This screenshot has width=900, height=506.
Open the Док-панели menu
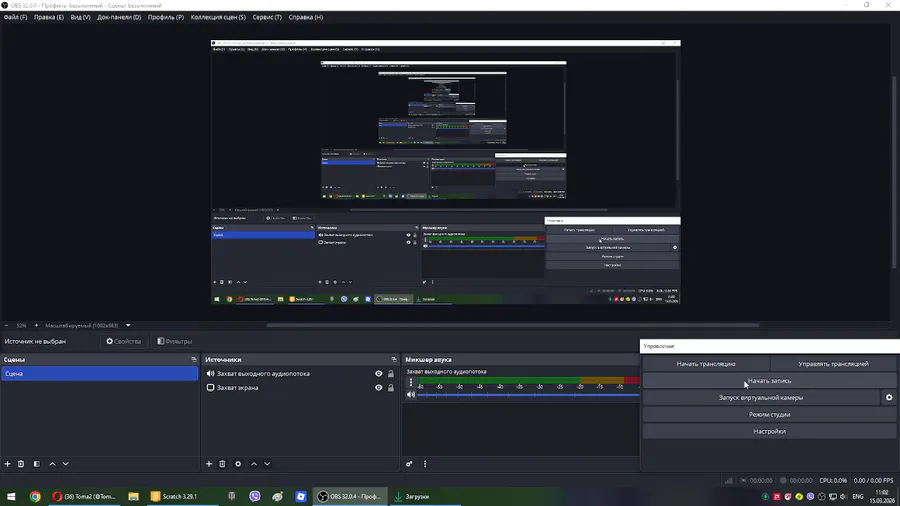click(119, 17)
